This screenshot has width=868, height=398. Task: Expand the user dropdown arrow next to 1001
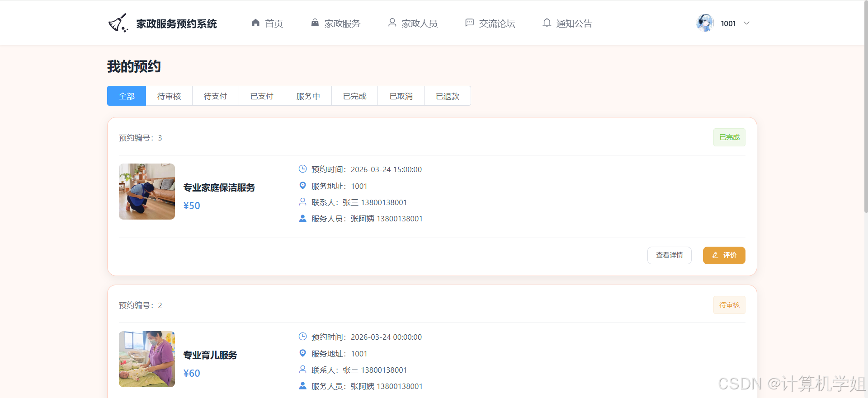tap(746, 23)
